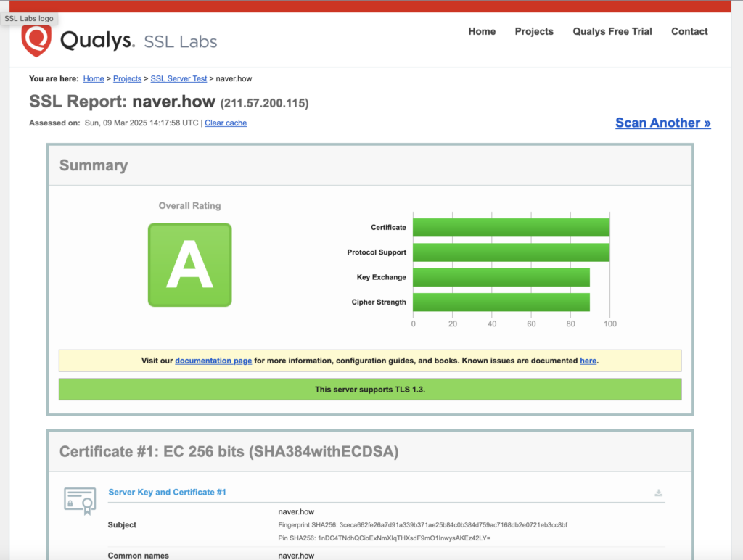The height and width of the screenshot is (560, 743).
Task: Follow the SSL Server Test breadcrumb link
Action: click(178, 78)
